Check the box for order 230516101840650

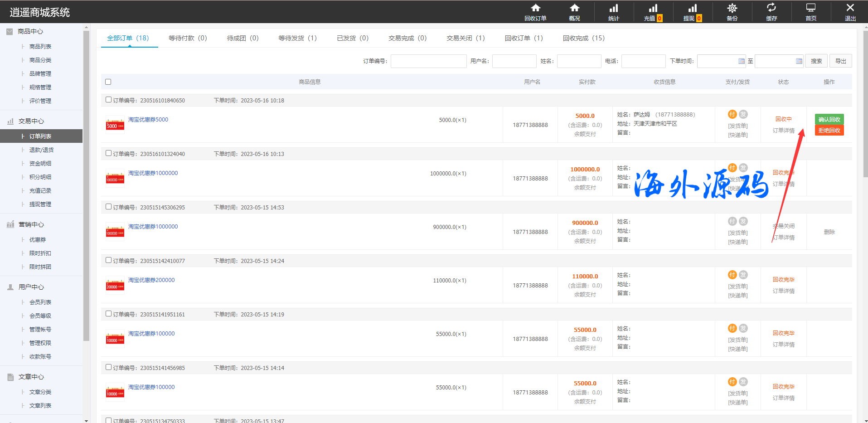(108, 100)
